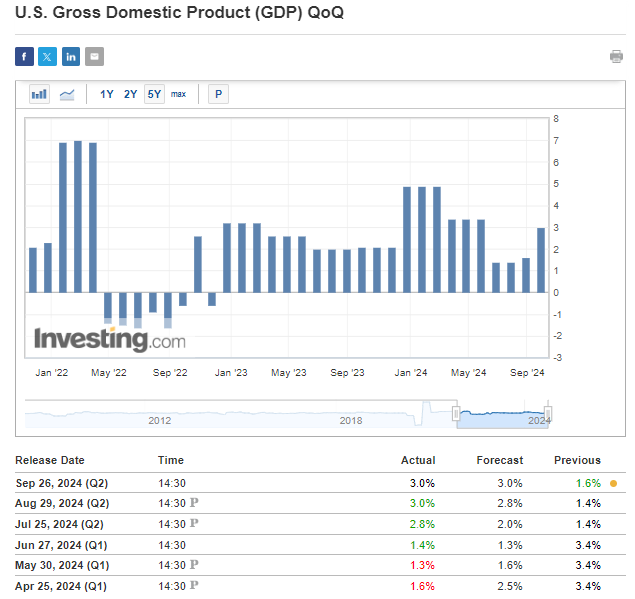The image size is (635, 599).
Task: Select the max time range
Action: click(178, 94)
